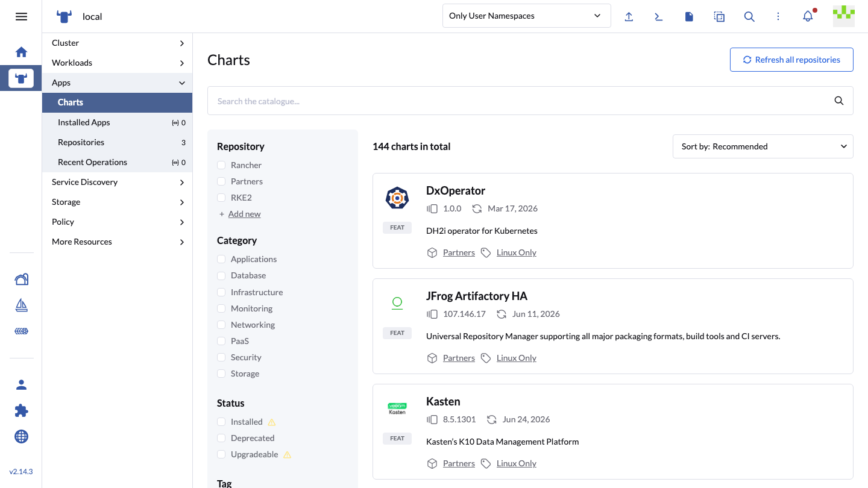Check the Rancher repository filter
The width and height of the screenshot is (868, 488).
point(221,165)
